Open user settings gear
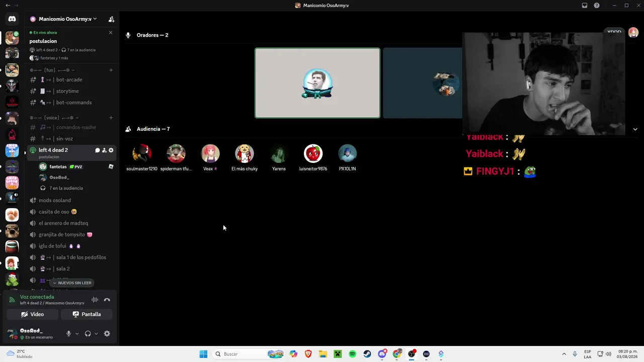This screenshot has width=644, height=362. click(107, 333)
